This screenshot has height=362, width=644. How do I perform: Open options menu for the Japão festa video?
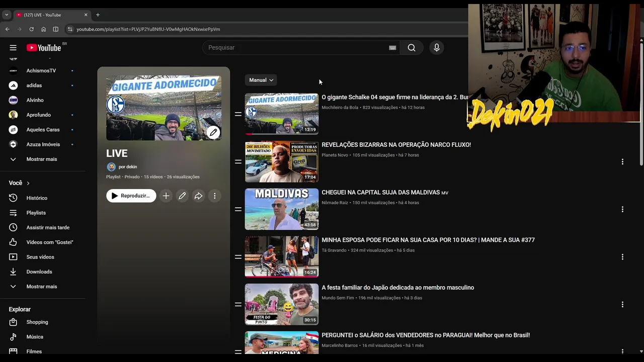622,305
